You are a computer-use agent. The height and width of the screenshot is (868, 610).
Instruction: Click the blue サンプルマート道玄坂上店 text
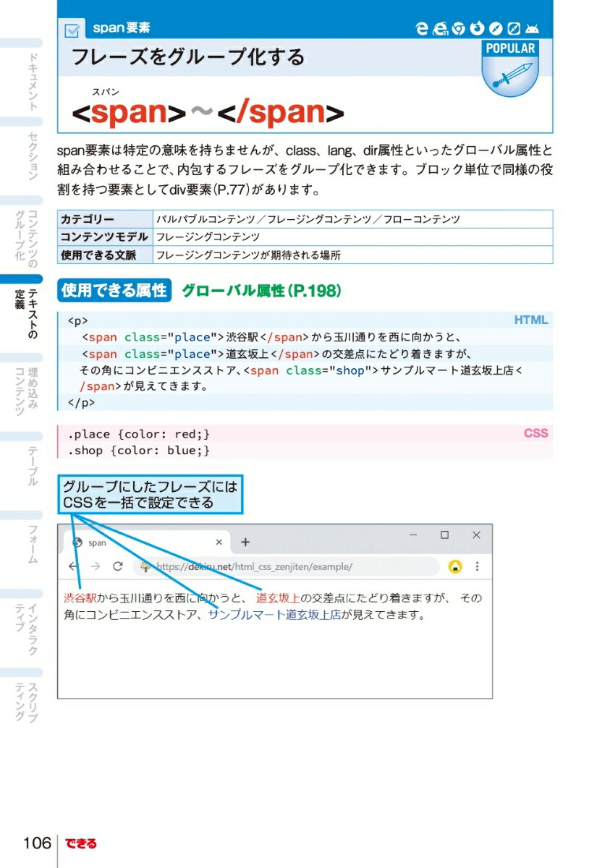[274, 616]
